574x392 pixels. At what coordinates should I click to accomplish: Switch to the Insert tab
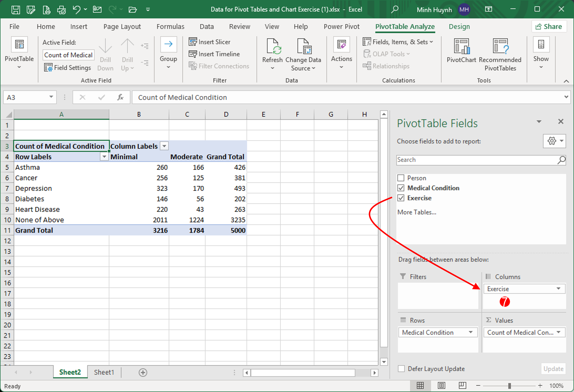[79, 26]
